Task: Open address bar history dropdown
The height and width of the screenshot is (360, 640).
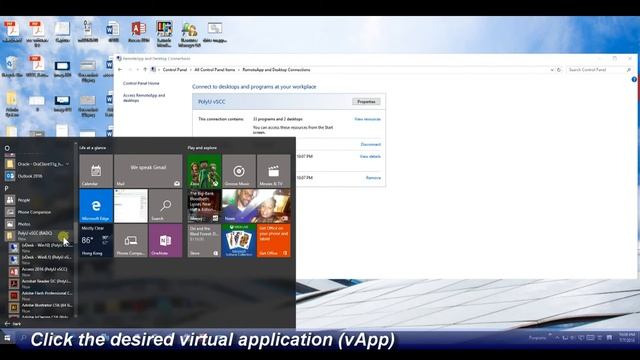Action: pyautogui.click(x=552, y=70)
